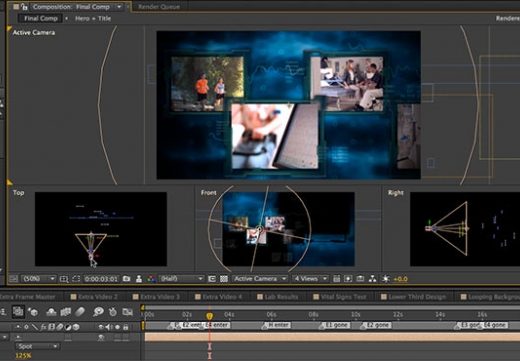Enable Motion Blur icon in timeline
Image resolution: width=520 pixels, height=361 pixels.
pos(80,312)
